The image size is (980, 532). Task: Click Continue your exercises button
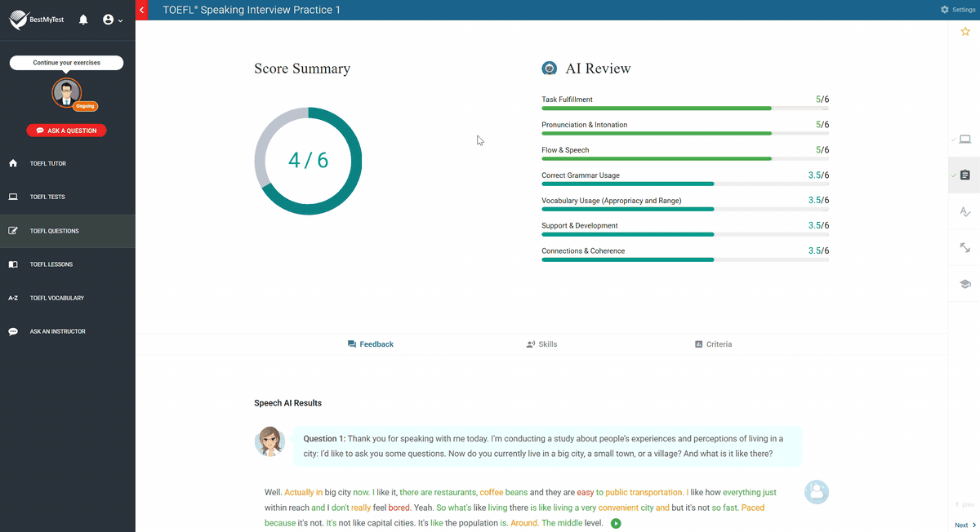(66, 63)
